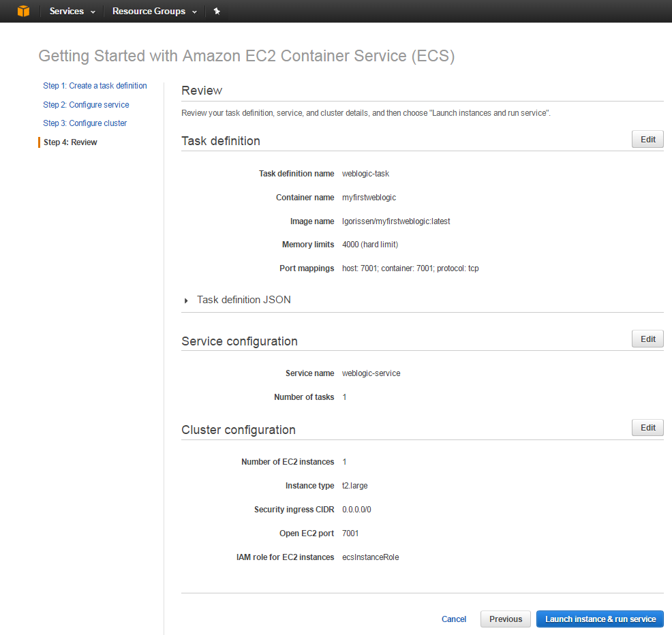Screen dimensions: 672x635
Task: Edit the Cluster configuration section
Action: click(647, 428)
